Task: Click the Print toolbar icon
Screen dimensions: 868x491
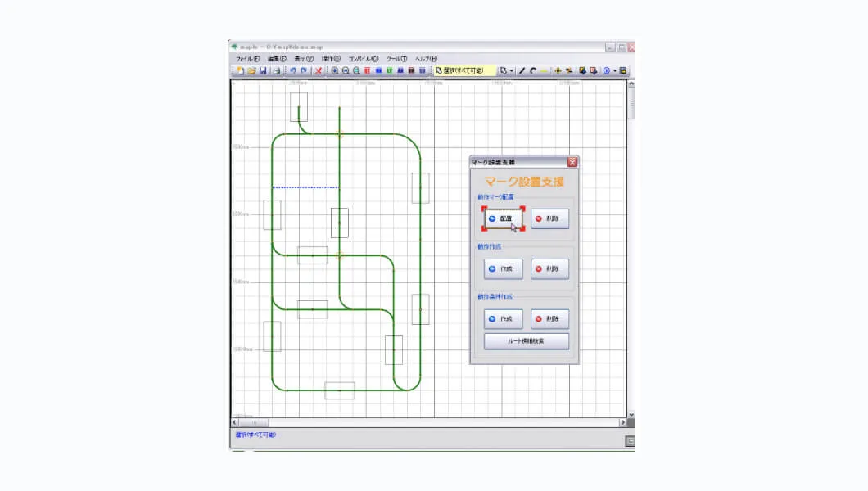Action: [x=276, y=71]
